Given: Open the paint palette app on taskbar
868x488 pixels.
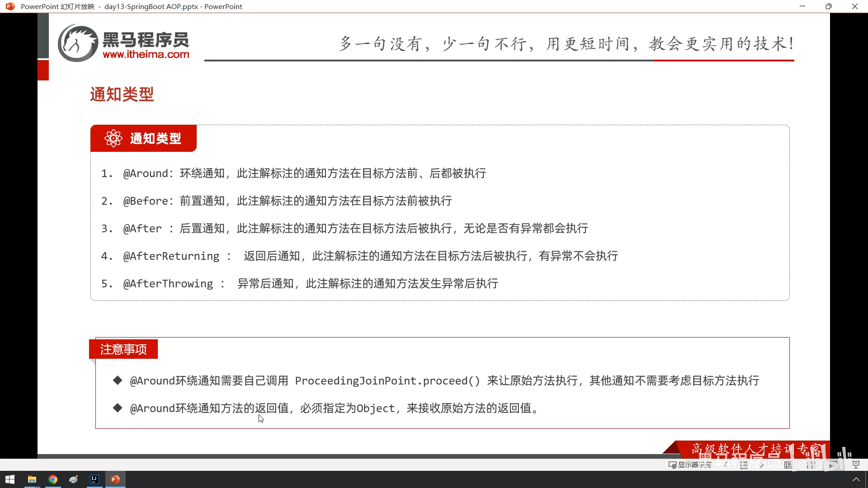Looking at the screenshot, I should (x=74, y=479).
